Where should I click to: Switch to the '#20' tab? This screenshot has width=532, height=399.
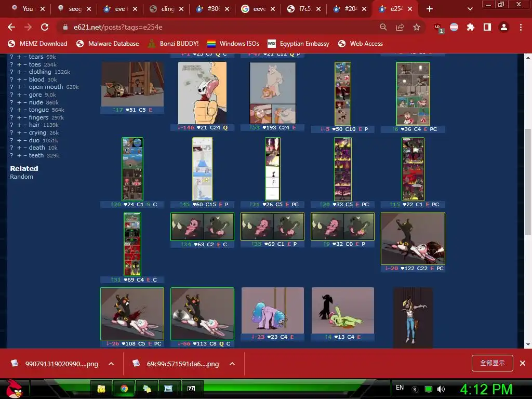click(x=351, y=9)
